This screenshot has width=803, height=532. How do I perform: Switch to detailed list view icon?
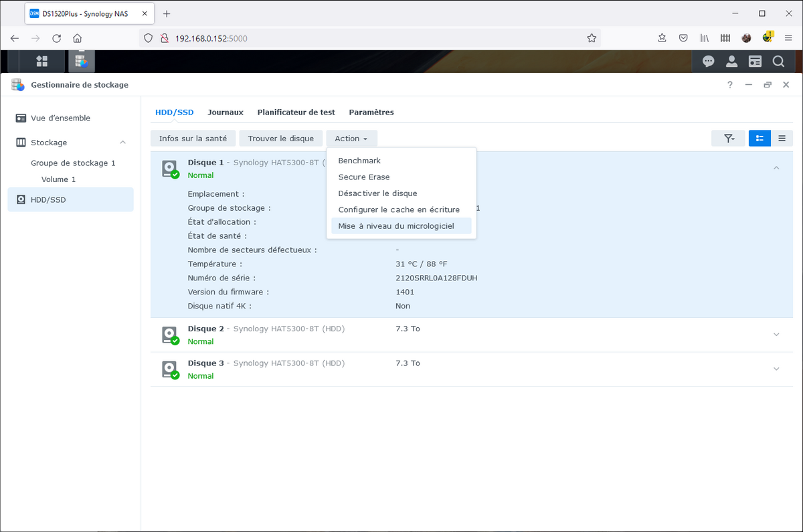coord(760,139)
